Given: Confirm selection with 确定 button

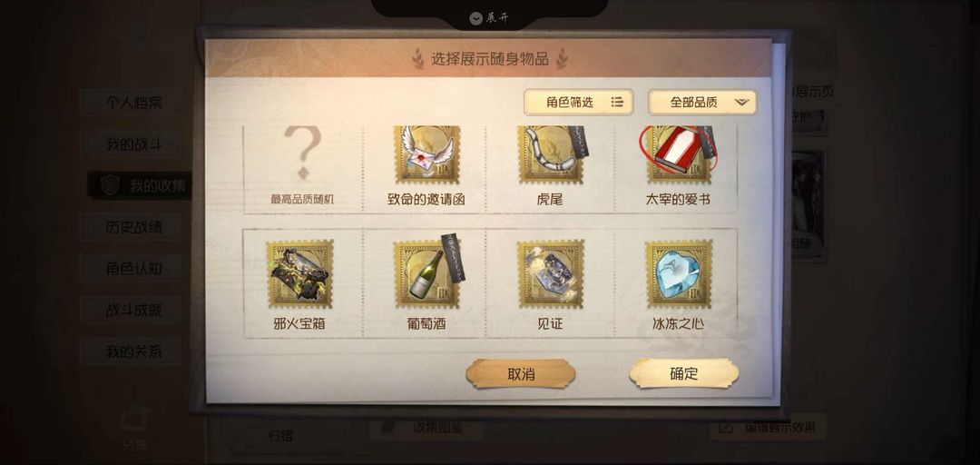Looking at the screenshot, I should [684, 373].
